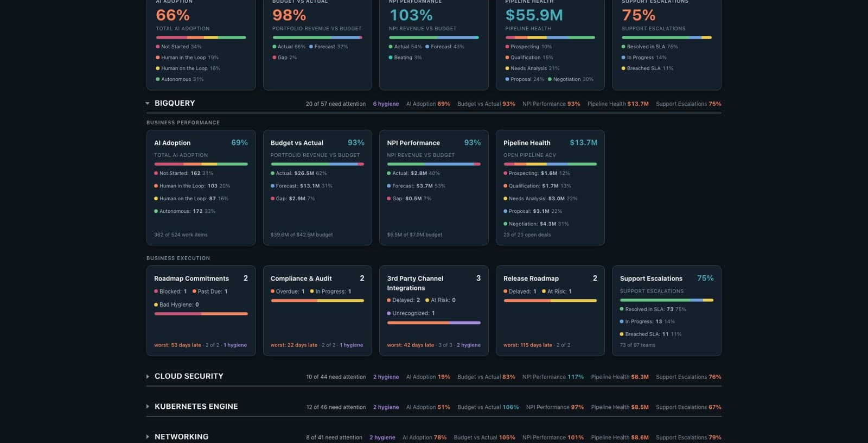This screenshot has height=443, width=868.
Task: Click Budget vs Actual 106% in Kubernetes row
Action: click(488, 407)
